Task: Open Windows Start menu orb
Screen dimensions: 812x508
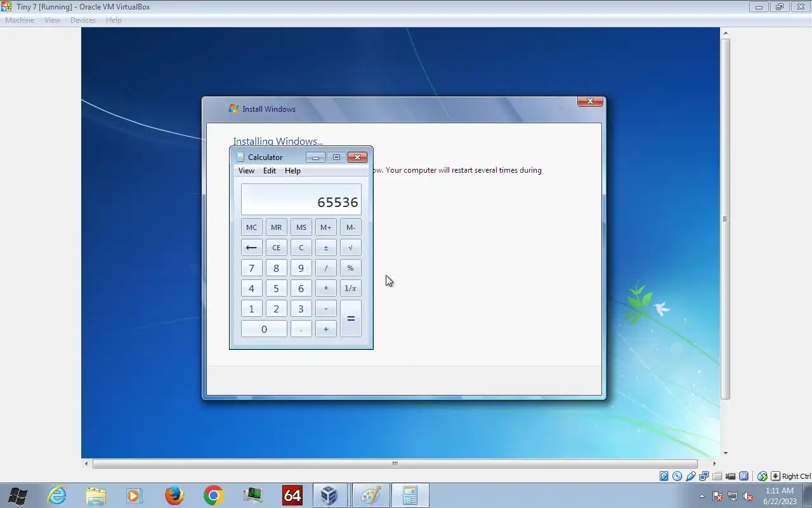Action: pos(18,495)
